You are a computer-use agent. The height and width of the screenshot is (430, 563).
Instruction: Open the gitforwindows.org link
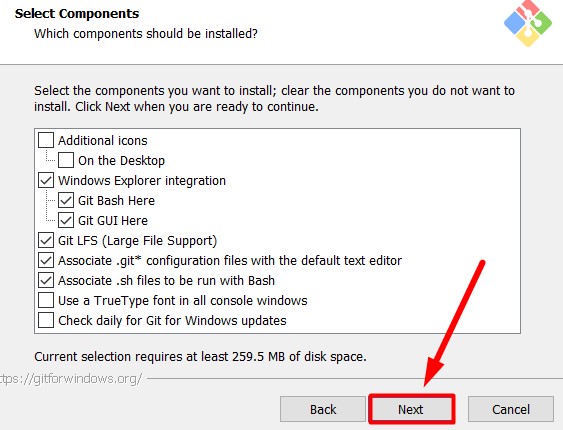tap(71, 379)
